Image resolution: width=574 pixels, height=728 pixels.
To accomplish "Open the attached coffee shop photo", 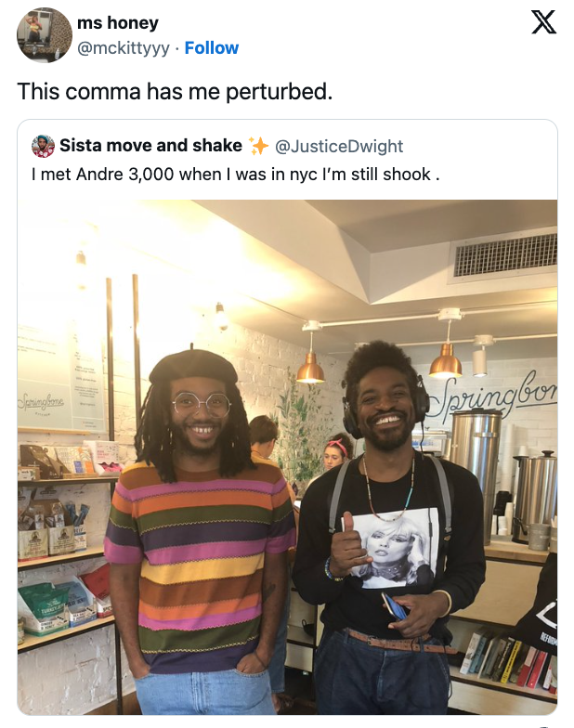I will 288,457.
